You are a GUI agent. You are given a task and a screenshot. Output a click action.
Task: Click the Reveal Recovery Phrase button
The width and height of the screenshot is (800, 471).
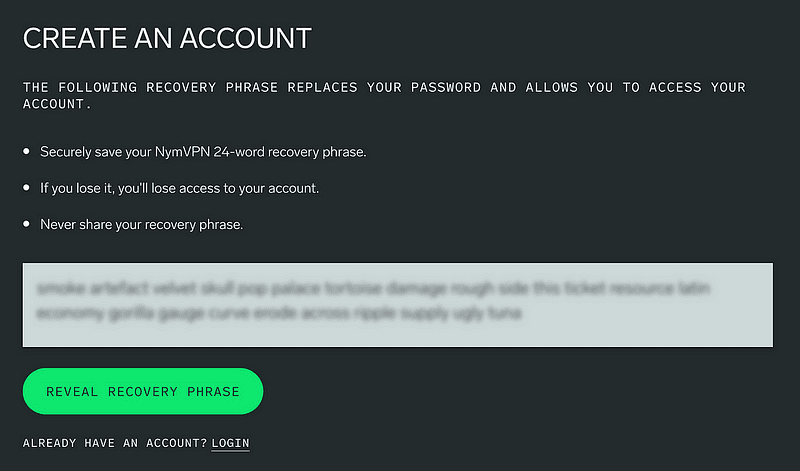(x=143, y=391)
